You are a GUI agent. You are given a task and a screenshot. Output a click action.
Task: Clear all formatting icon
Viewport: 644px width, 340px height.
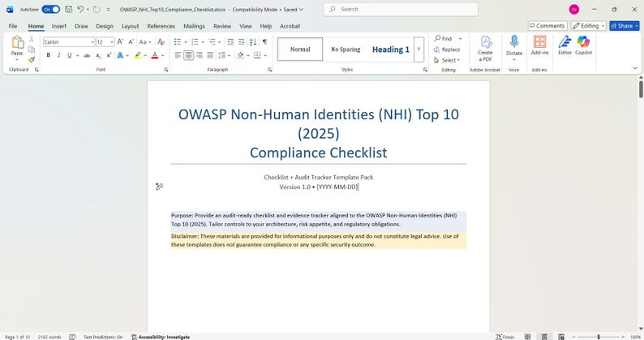pos(161,42)
